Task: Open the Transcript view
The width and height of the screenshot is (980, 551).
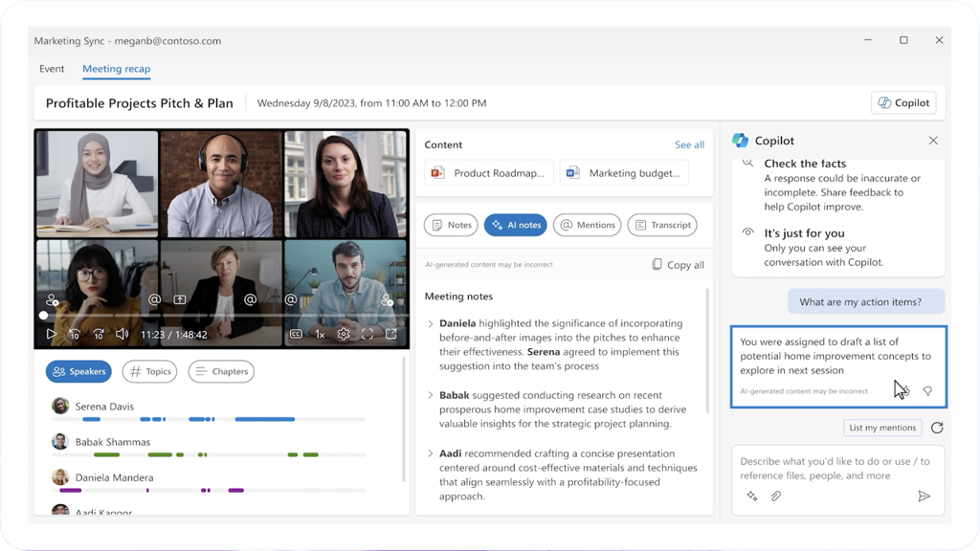Action: click(x=662, y=225)
